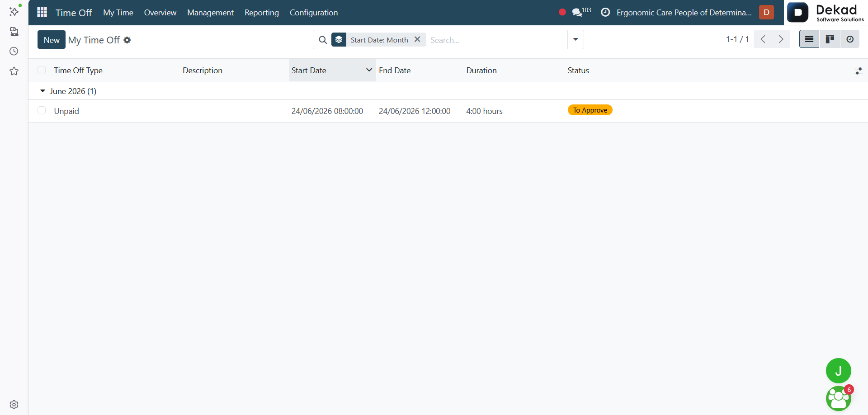Open the apps grid menu icon
This screenshot has width=868, height=415.
(x=42, y=12)
